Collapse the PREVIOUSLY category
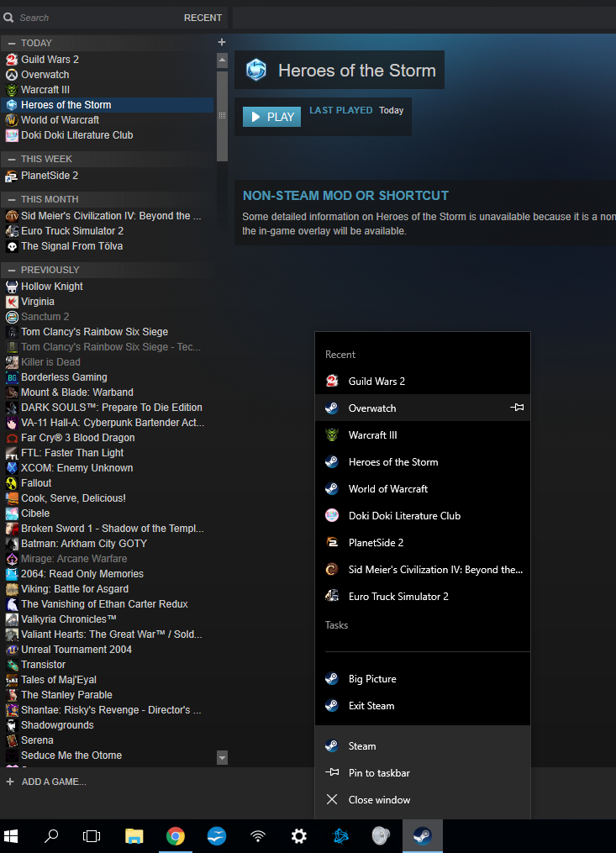 [x=12, y=270]
